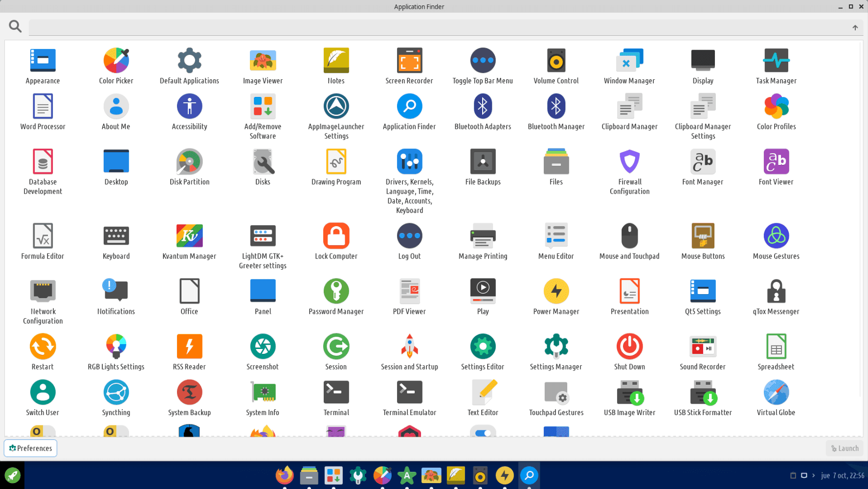Select the USB Image Writer icon
868x489 pixels.
629,393
